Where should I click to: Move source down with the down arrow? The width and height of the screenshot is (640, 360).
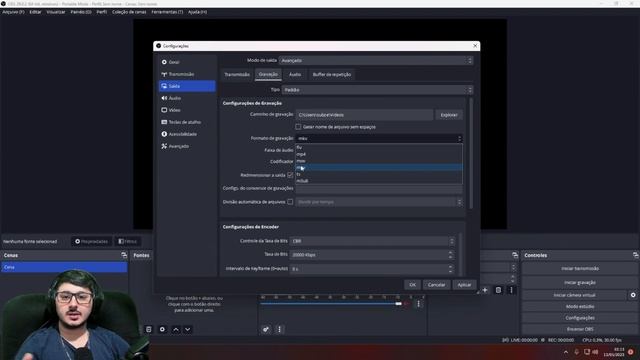(x=188, y=329)
